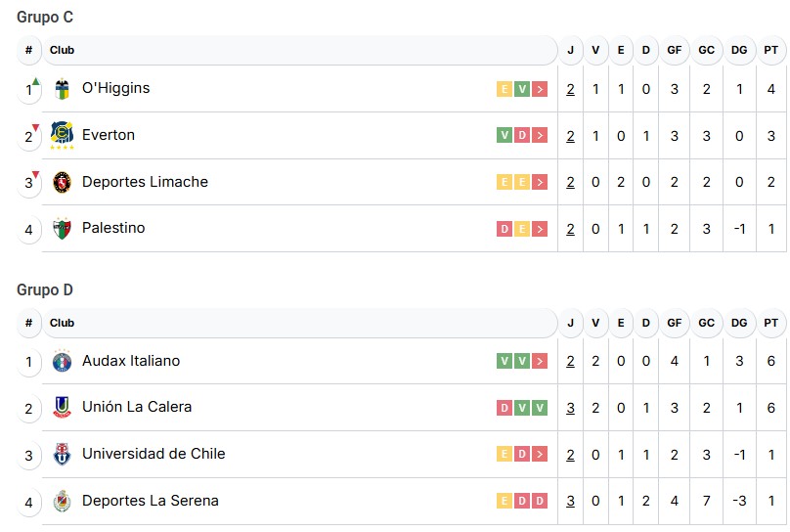The height and width of the screenshot is (532, 790).
Task: Sort Grupo C by PT column header
Action: click(771, 50)
